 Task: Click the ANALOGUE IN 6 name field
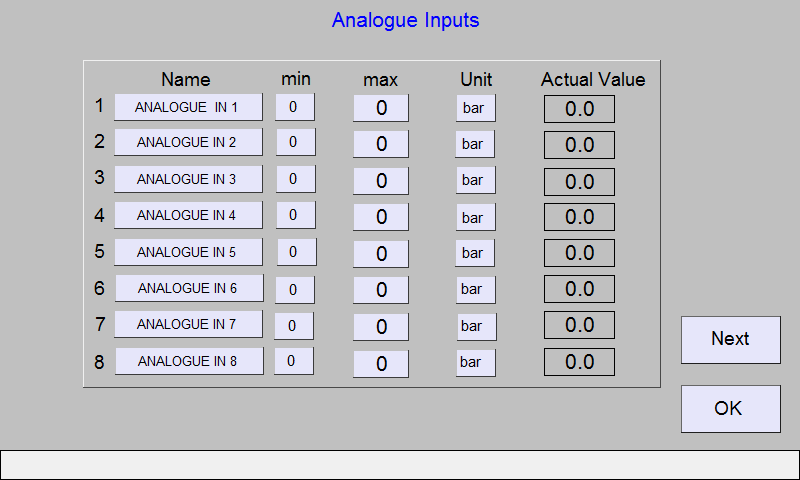tap(189, 288)
